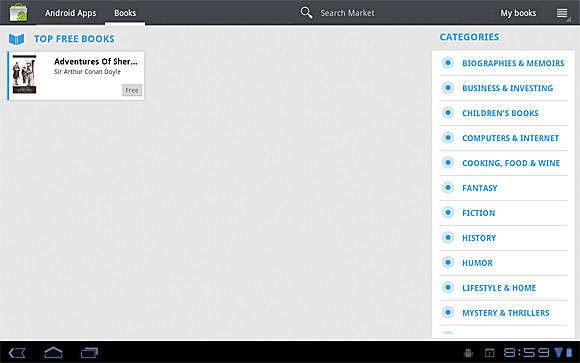Viewport: 580px width, 363px height.
Task: Open Sherlock Holmes book cover thumbnail
Action: [24, 74]
